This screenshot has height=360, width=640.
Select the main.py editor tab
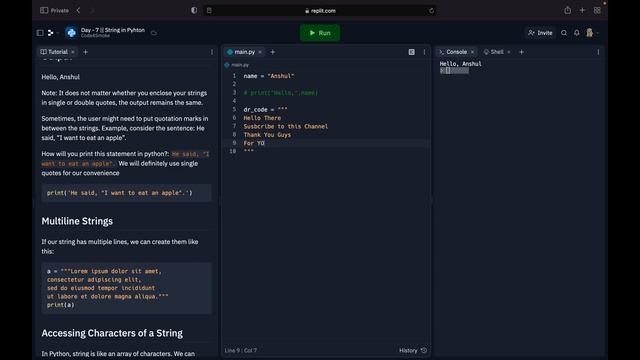(241, 52)
